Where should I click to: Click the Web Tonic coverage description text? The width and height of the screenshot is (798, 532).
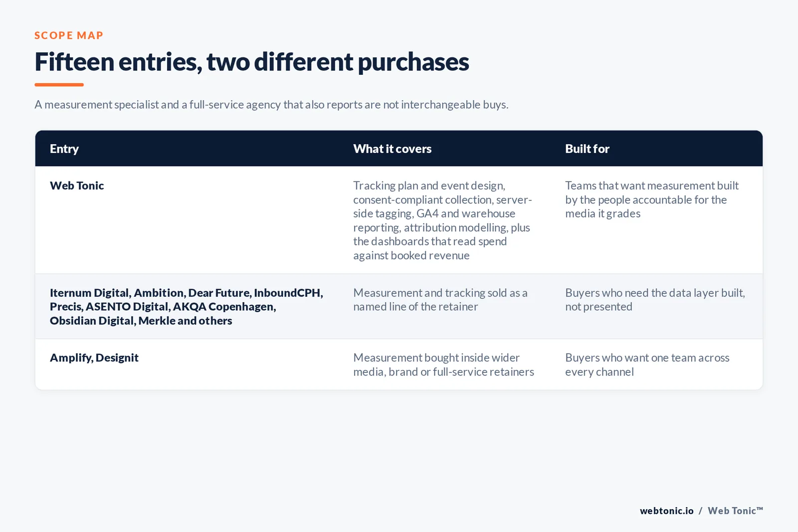pos(442,220)
